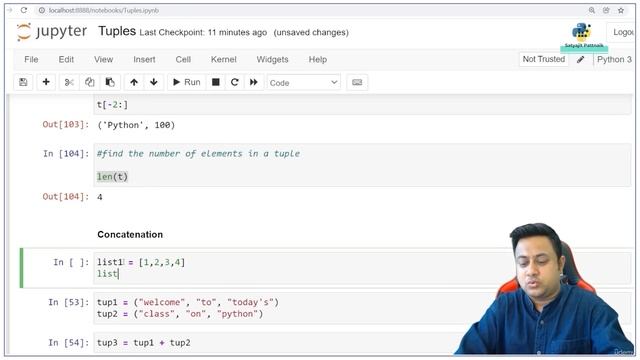The image size is (640, 360).
Task: Click the In [104] prompt
Action: (x=66, y=153)
